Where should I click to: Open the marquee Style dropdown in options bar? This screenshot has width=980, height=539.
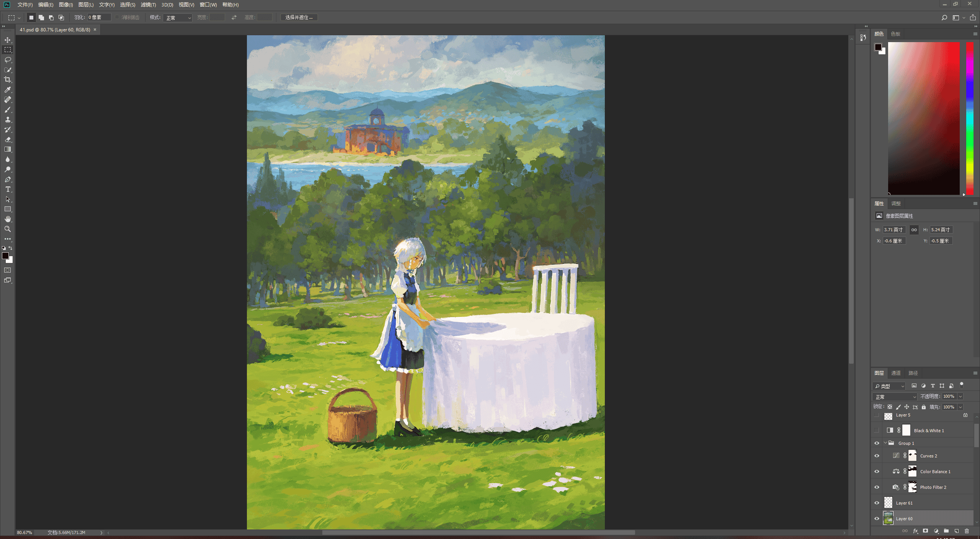pos(178,18)
